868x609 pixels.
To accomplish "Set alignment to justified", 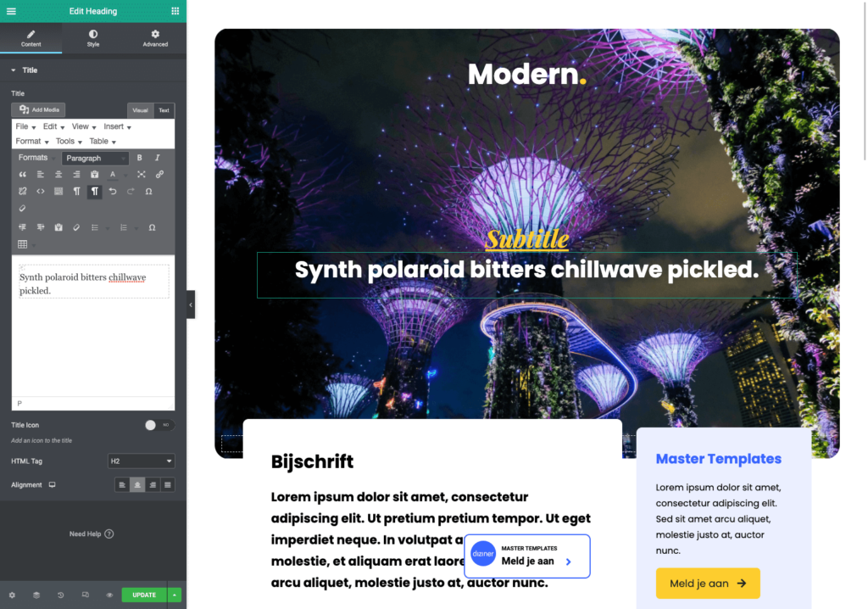I will (x=168, y=485).
